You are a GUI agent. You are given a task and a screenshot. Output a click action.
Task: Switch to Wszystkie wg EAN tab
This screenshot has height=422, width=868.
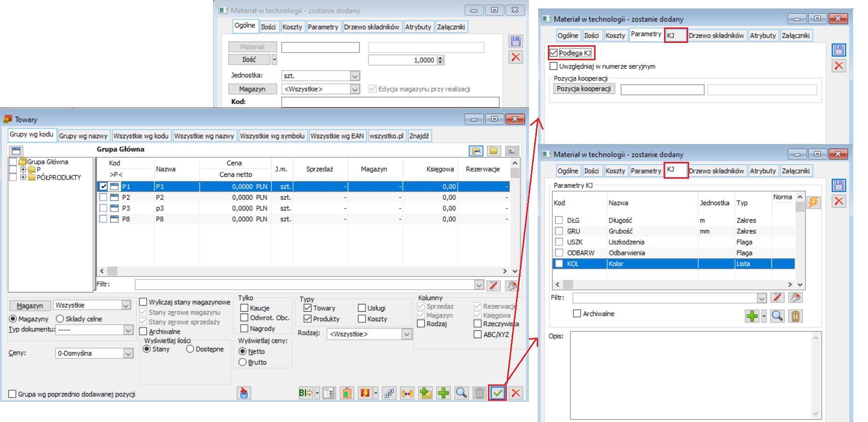337,136
